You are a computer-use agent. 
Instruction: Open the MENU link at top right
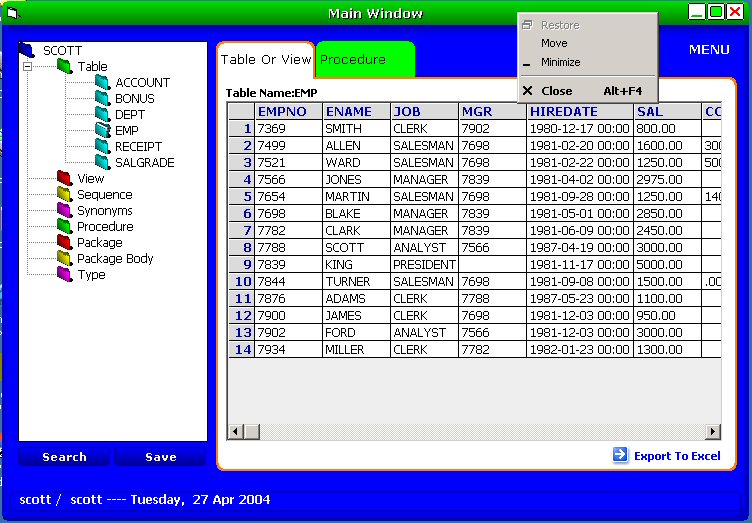coord(709,49)
